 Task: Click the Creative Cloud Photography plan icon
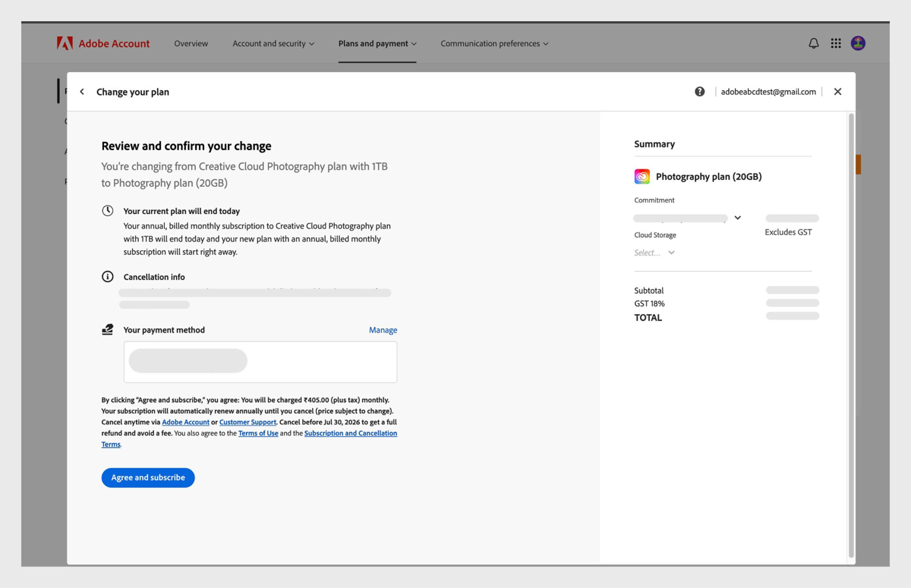642,176
